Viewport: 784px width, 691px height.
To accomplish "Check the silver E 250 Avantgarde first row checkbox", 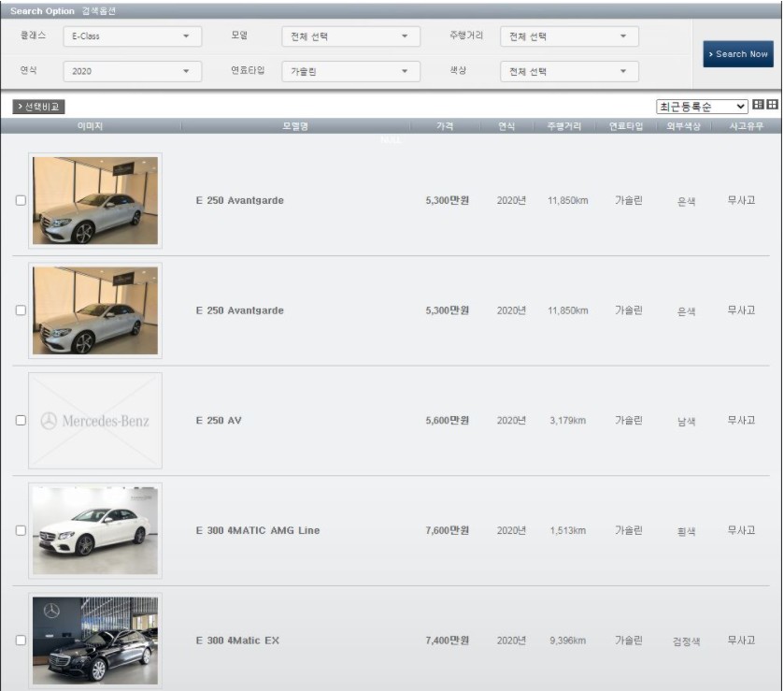I will [x=21, y=200].
